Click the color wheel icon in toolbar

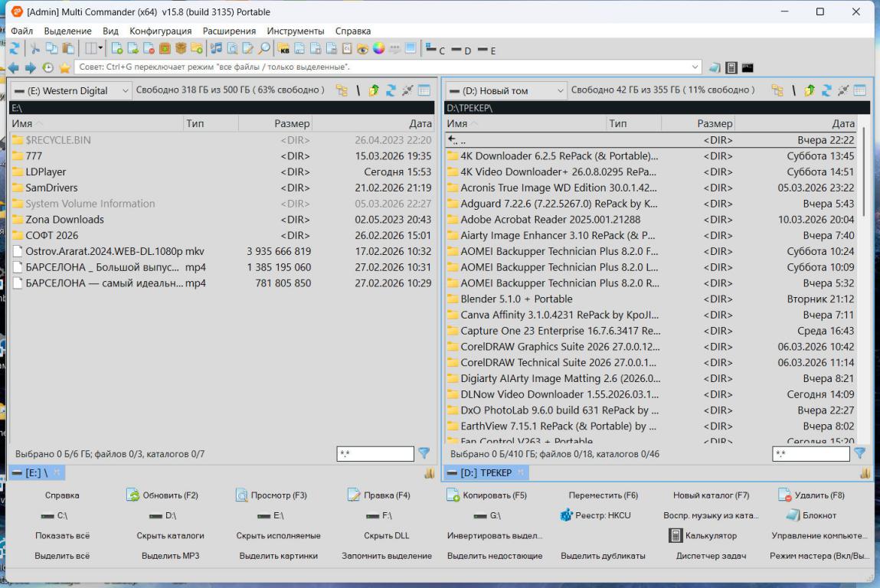[378, 48]
